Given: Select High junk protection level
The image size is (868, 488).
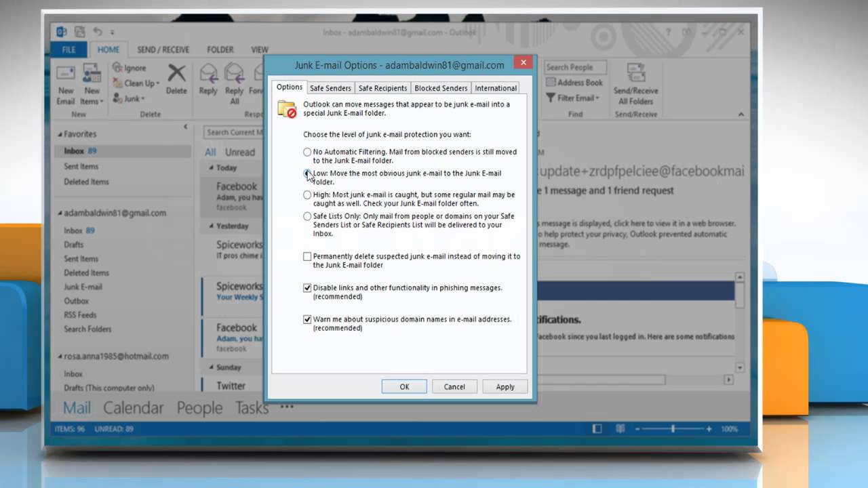Looking at the screenshot, I should 307,195.
